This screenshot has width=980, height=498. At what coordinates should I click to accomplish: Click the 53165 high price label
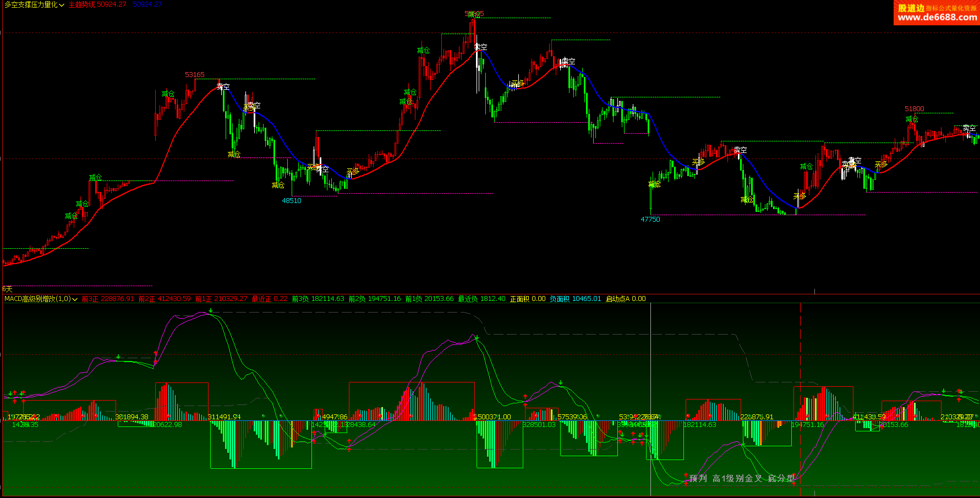click(195, 75)
